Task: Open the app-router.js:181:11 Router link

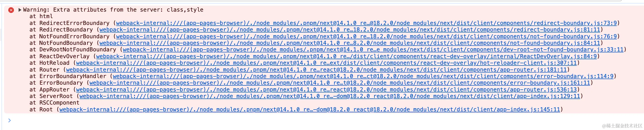Action: point(316,70)
